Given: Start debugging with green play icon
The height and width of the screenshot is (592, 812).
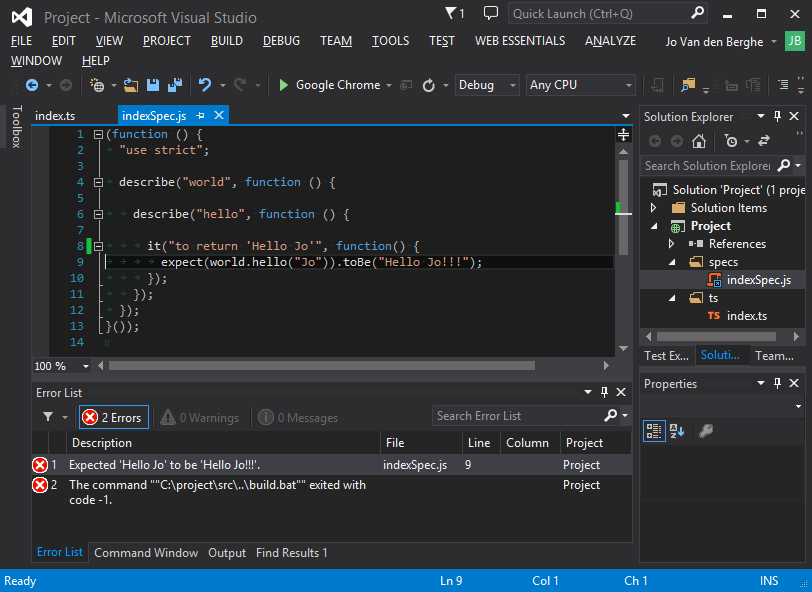Looking at the screenshot, I should tap(283, 85).
